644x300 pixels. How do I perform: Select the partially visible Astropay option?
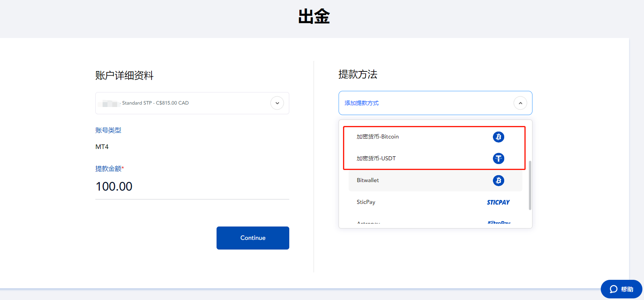[368, 223]
